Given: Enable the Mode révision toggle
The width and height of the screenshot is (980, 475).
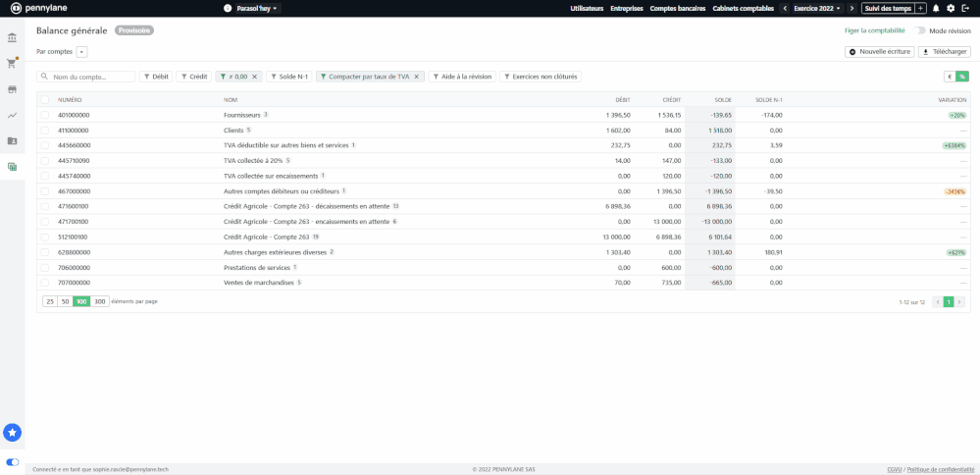Looking at the screenshot, I should pos(920,30).
